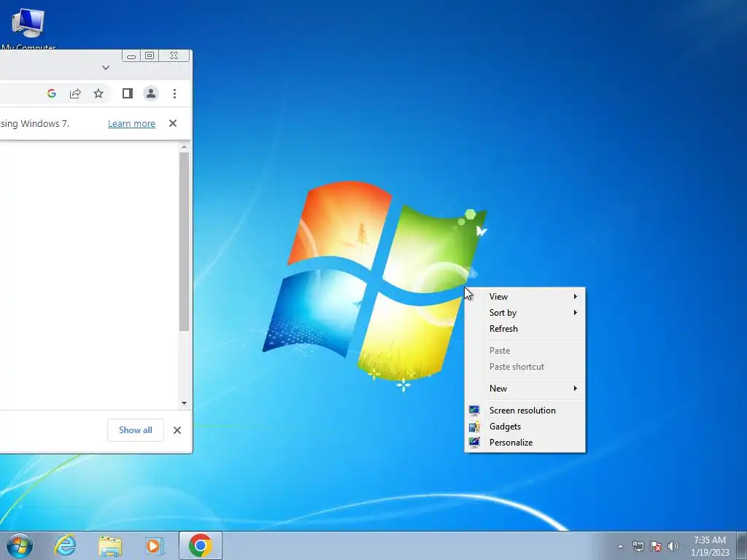
Task: Open Windows Explorer from the taskbar
Action: click(110, 546)
